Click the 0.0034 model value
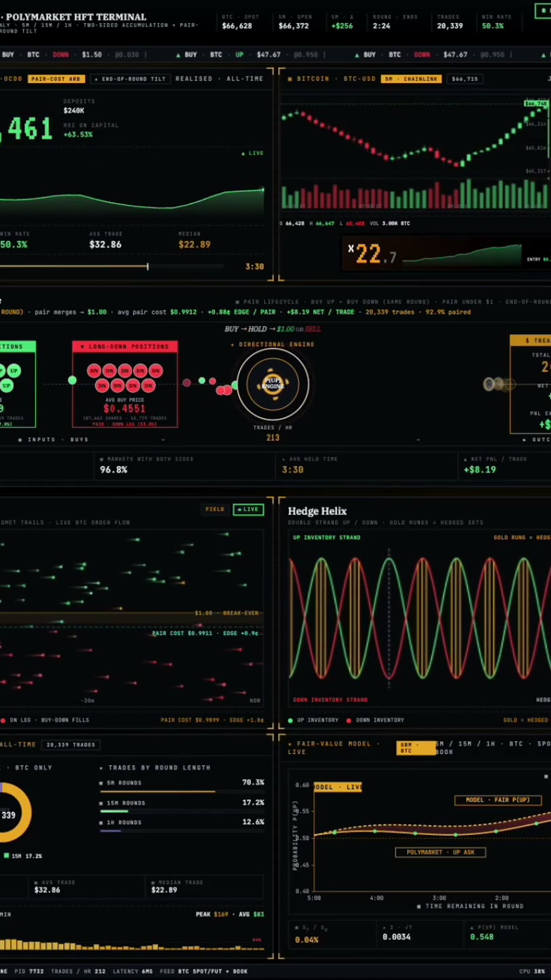Image resolution: width=551 pixels, height=980 pixels. [x=396, y=937]
